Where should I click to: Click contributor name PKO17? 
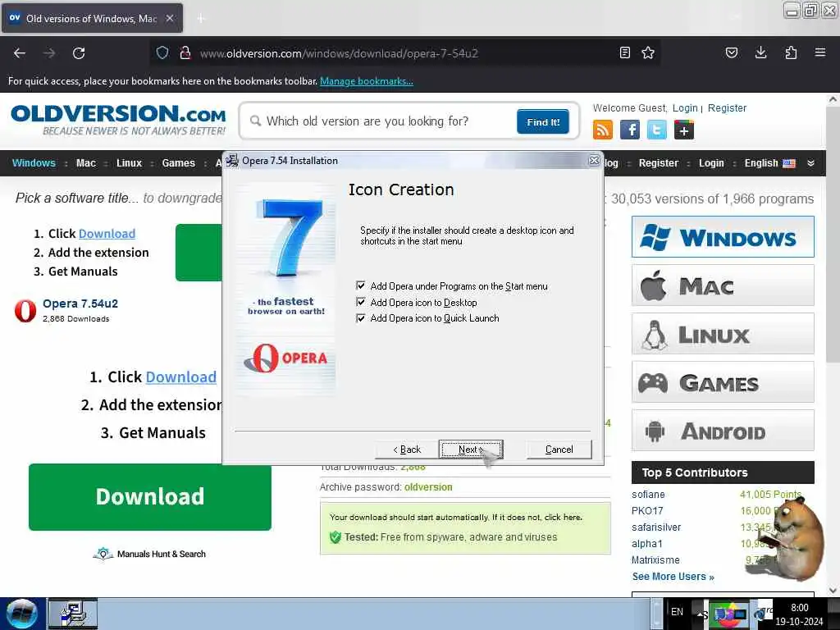(x=647, y=511)
